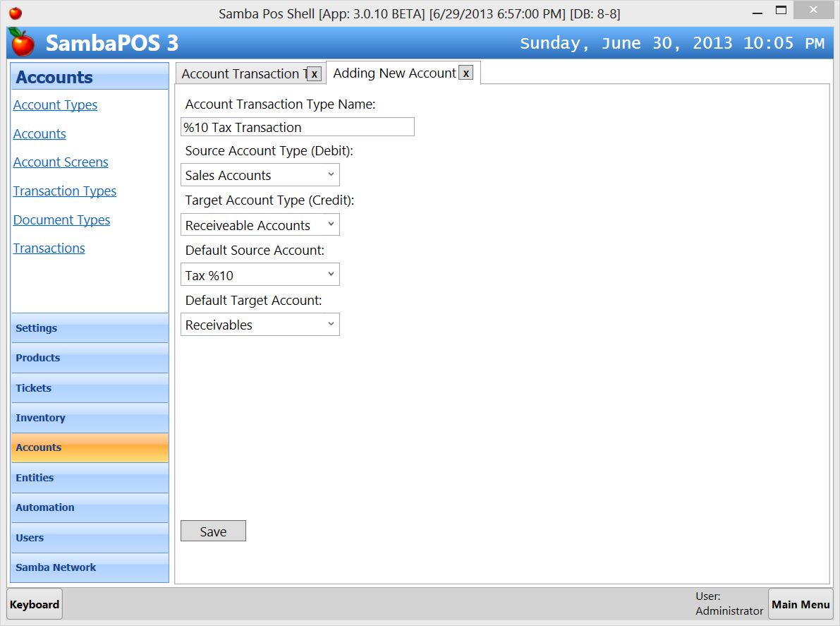Show the on-screen Keyboard
Screen dimensions: 840x626
tap(34, 604)
